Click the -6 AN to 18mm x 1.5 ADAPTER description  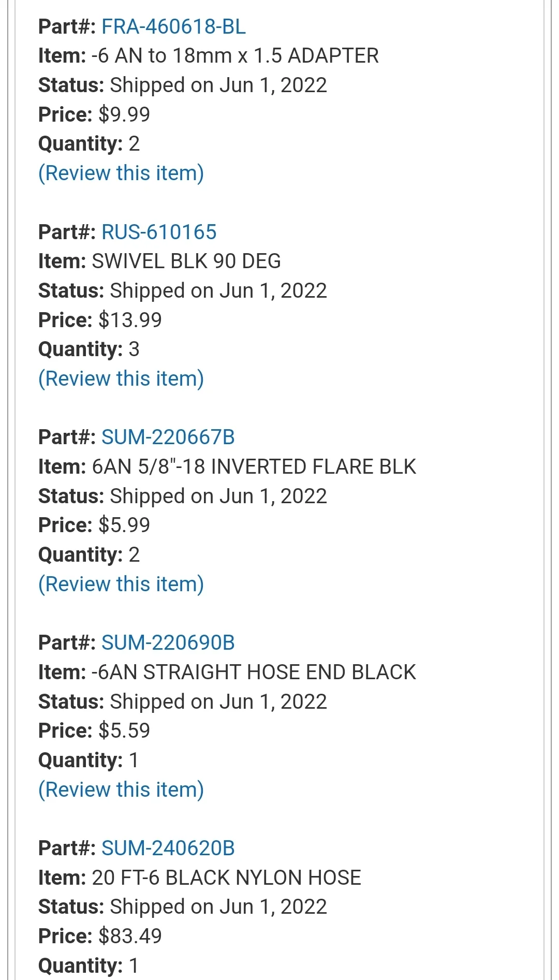pyautogui.click(x=235, y=56)
